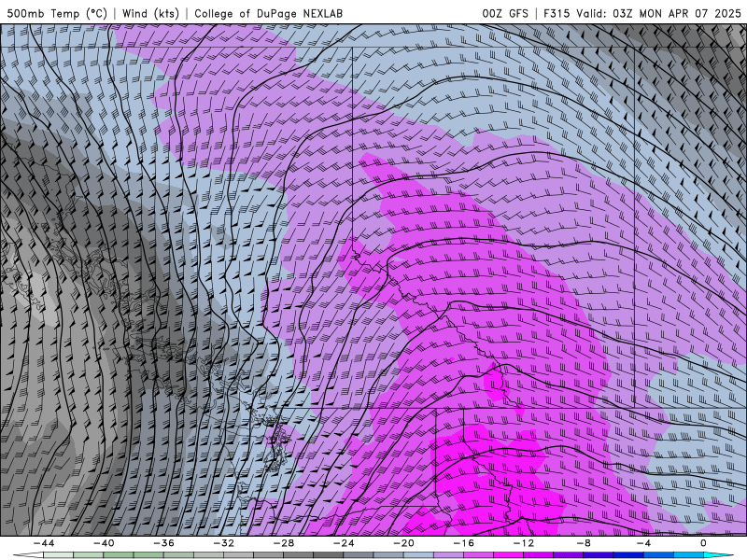Click the pale green swatch below the -44 label

click(x=58, y=555)
